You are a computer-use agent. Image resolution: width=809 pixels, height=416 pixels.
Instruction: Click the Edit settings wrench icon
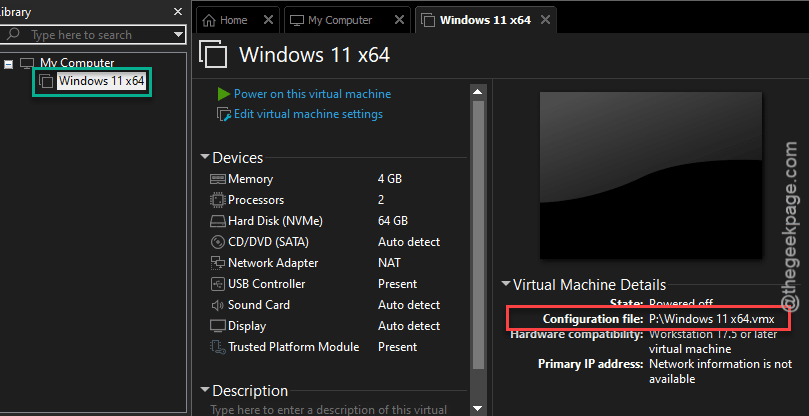pos(224,115)
